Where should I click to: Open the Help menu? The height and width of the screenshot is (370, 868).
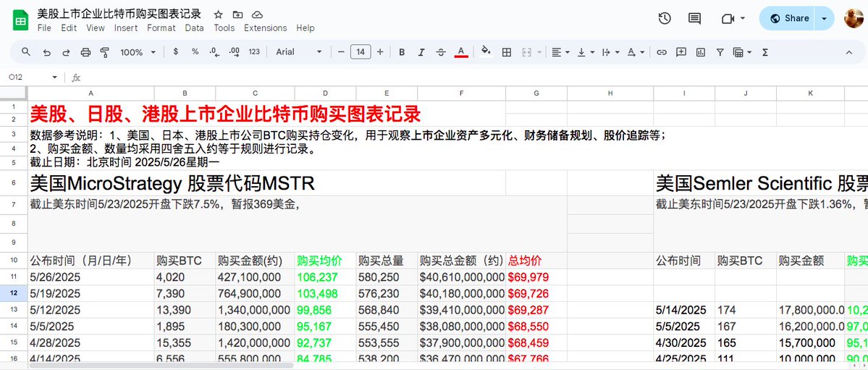coord(305,28)
